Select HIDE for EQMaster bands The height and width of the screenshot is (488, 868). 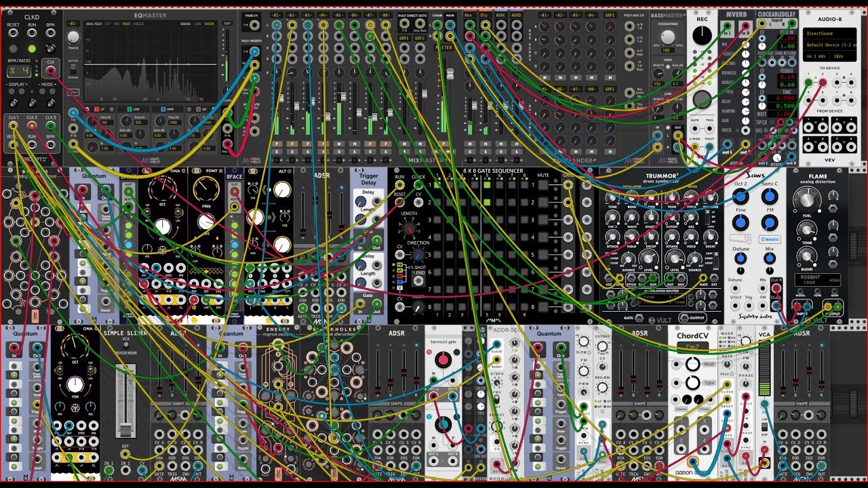click(198, 23)
